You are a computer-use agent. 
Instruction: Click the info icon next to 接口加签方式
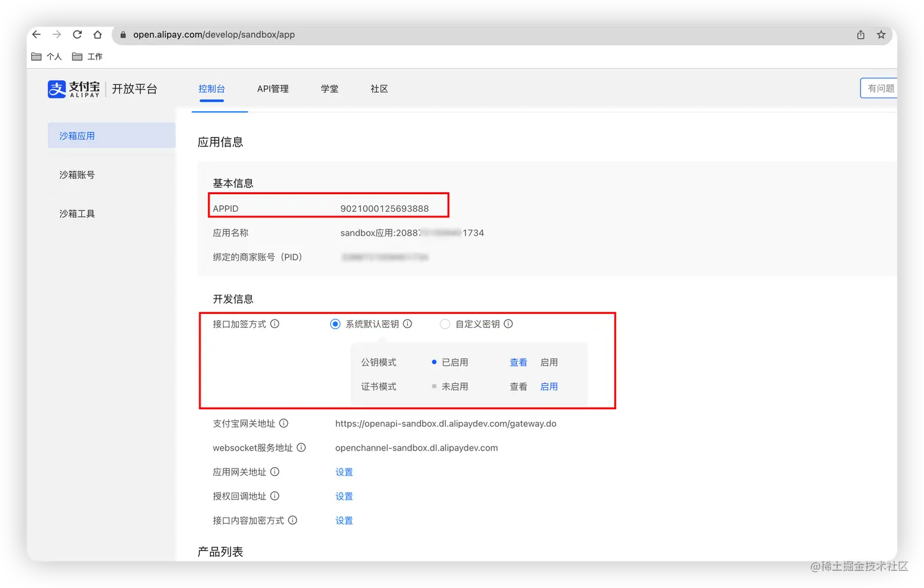[x=275, y=324]
